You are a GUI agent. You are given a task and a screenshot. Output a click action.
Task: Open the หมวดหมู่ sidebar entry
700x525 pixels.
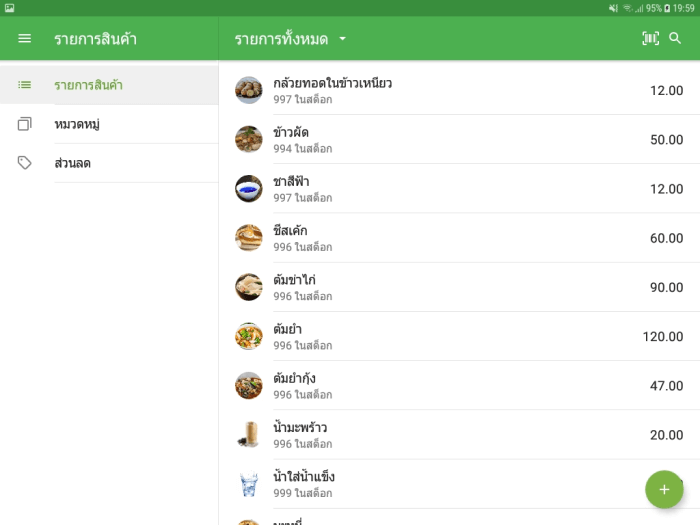pyautogui.click(x=109, y=124)
